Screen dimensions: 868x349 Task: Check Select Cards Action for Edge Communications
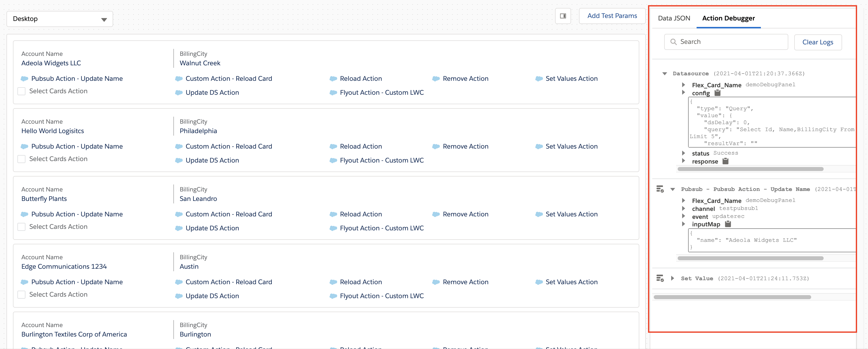tap(22, 294)
